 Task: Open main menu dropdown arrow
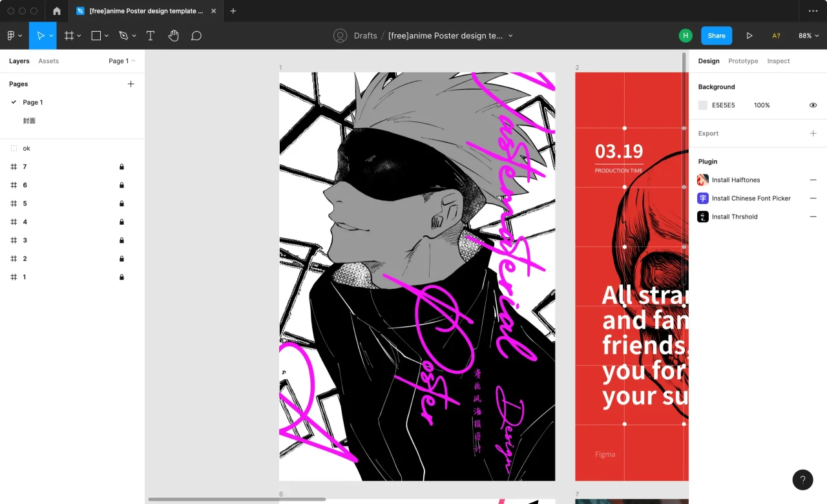pyautogui.click(x=20, y=36)
